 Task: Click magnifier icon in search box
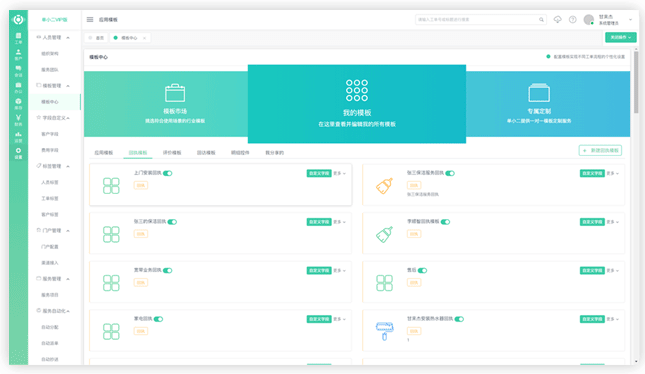click(x=541, y=19)
